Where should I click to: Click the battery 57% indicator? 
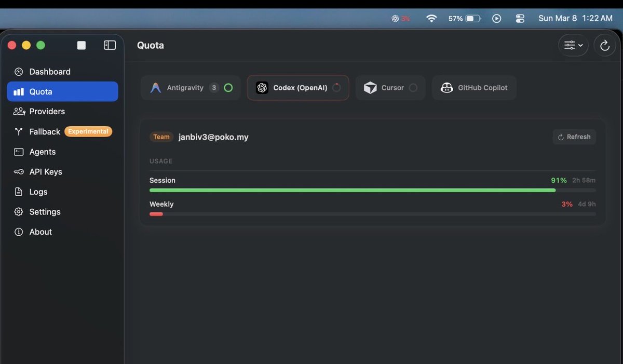tap(465, 18)
